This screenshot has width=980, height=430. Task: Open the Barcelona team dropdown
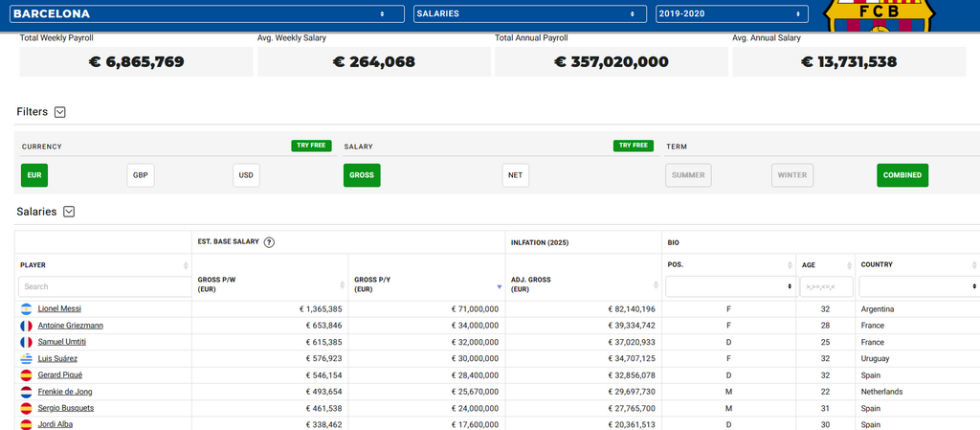click(207, 13)
